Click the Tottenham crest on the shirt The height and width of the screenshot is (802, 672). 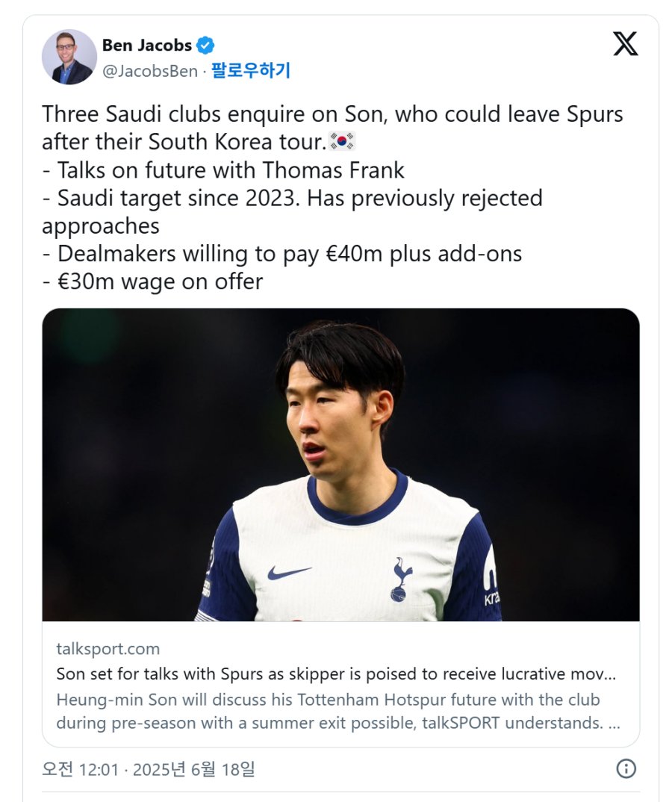402,578
